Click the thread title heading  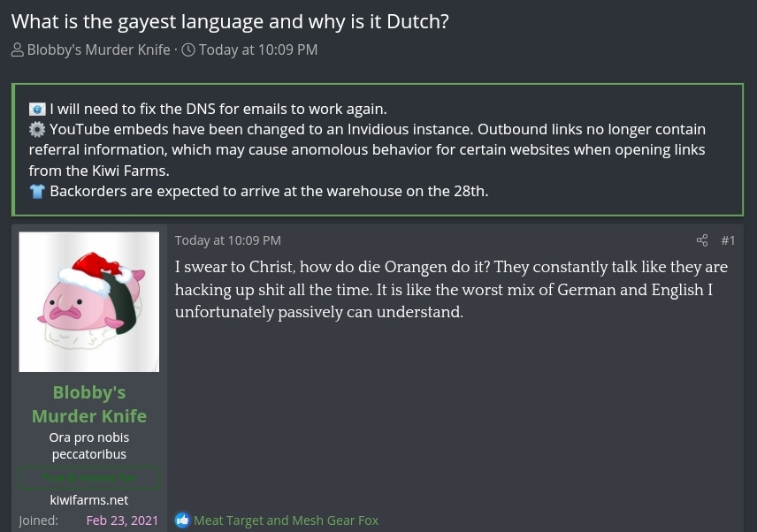(230, 21)
